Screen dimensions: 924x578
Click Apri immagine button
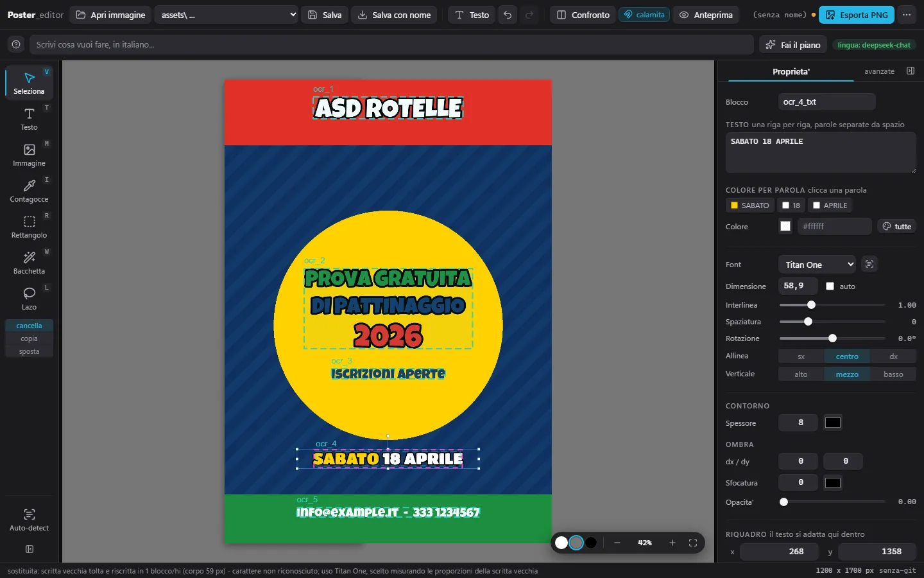coord(110,15)
